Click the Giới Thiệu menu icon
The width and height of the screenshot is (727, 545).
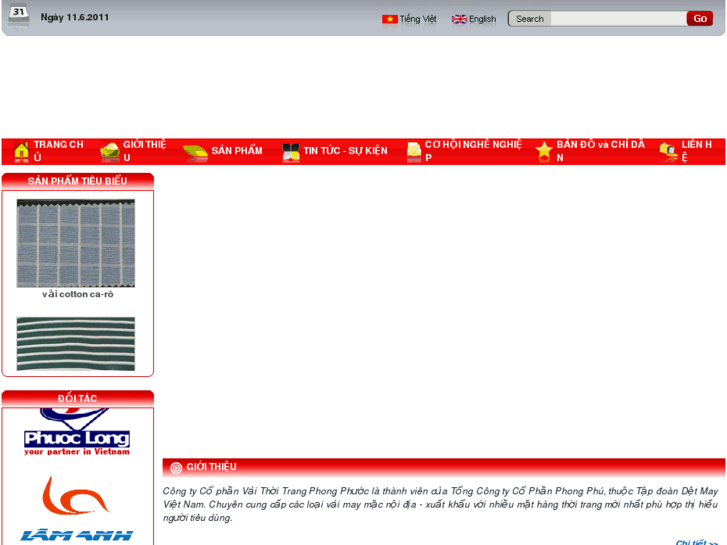pos(110,152)
